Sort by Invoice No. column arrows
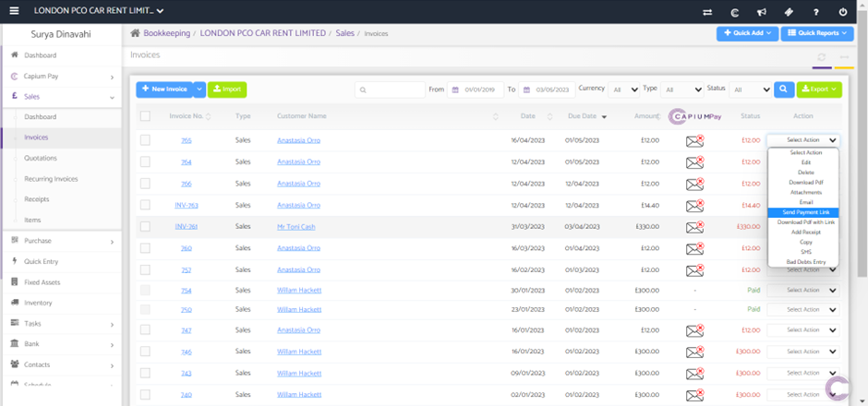868x406 pixels. (209, 116)
